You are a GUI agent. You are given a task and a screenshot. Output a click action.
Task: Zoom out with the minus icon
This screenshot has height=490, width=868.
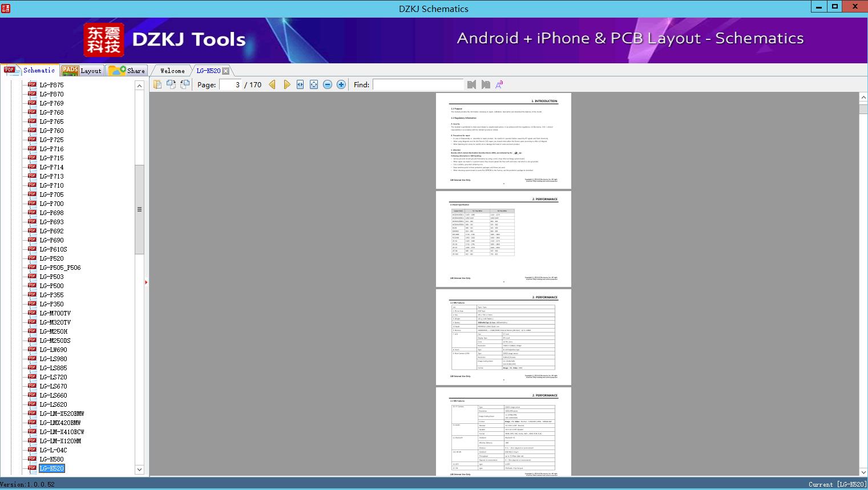(328, 84)
